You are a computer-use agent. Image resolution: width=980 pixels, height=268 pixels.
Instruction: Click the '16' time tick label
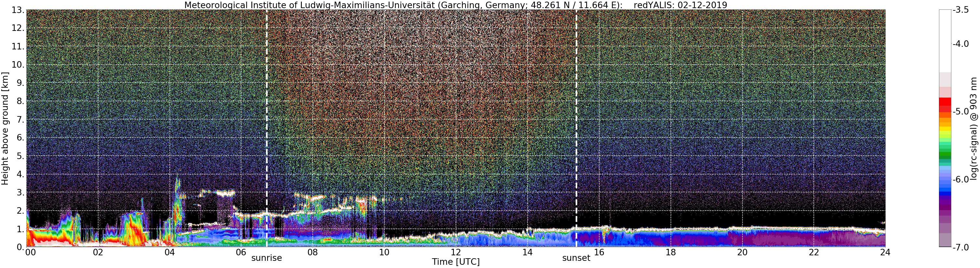599,252
